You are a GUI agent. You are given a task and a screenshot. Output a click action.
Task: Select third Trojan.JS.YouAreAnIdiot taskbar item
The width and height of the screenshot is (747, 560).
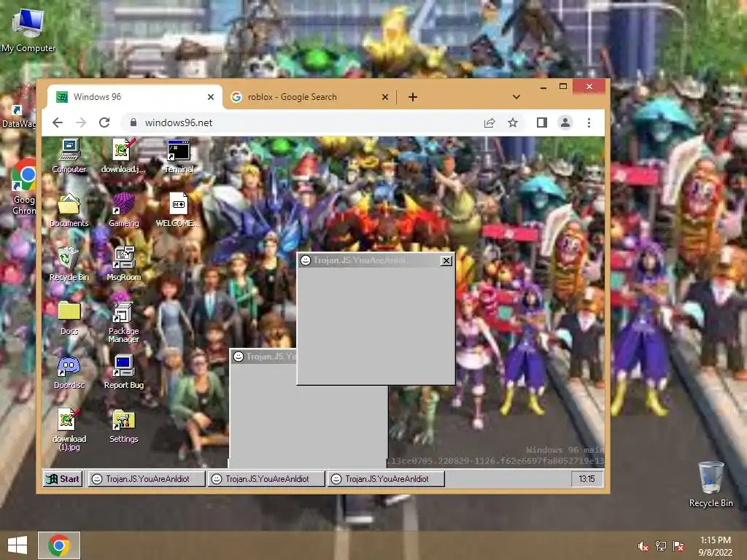point(385,479)
